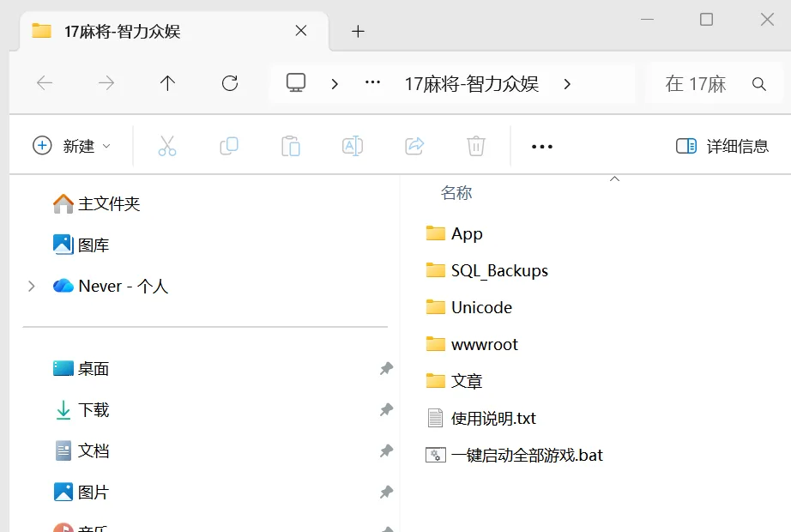The image size is (791, 532).
Task: Add a new tab with plus button
Action: [x=358, y=31]
